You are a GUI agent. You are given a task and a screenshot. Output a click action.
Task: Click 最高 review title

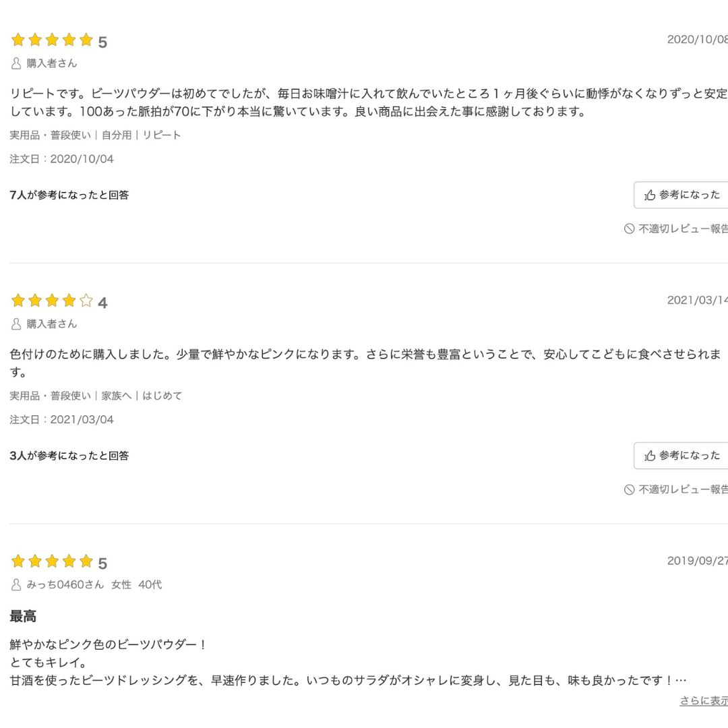[24, 616]
